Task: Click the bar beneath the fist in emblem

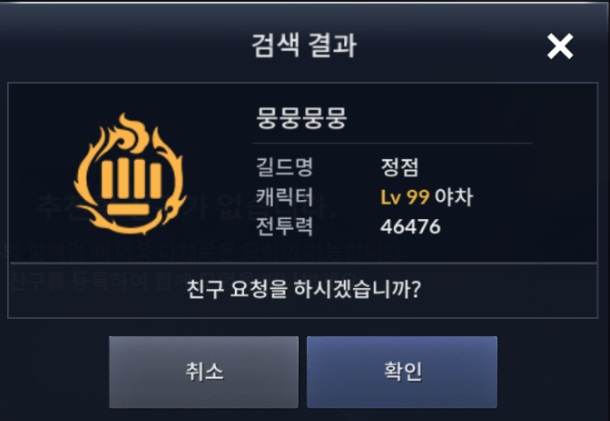Action: (128, 209)
